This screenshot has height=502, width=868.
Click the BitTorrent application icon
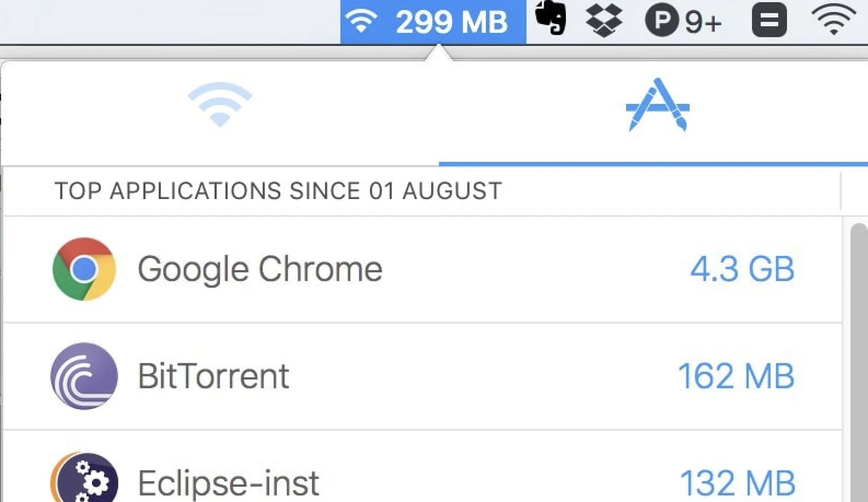coord(83,376)
